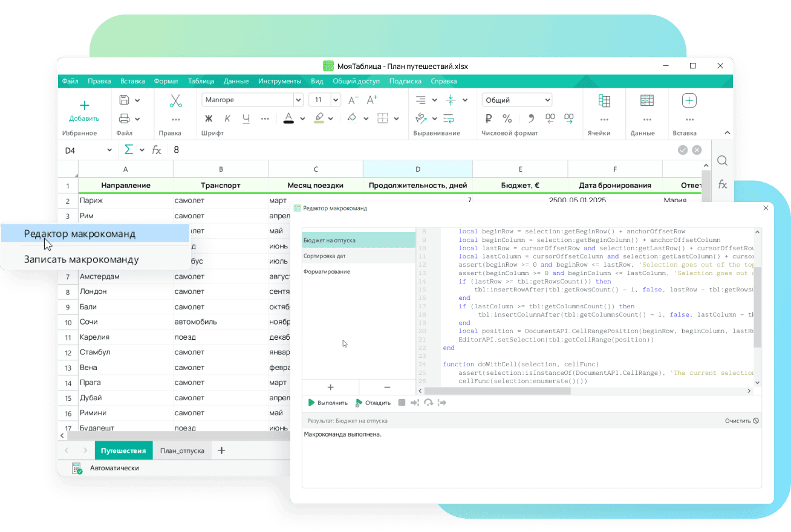Switch to the План_отпуска sheet tab
This screenshot has height=532, width=791.
[182, 450]
